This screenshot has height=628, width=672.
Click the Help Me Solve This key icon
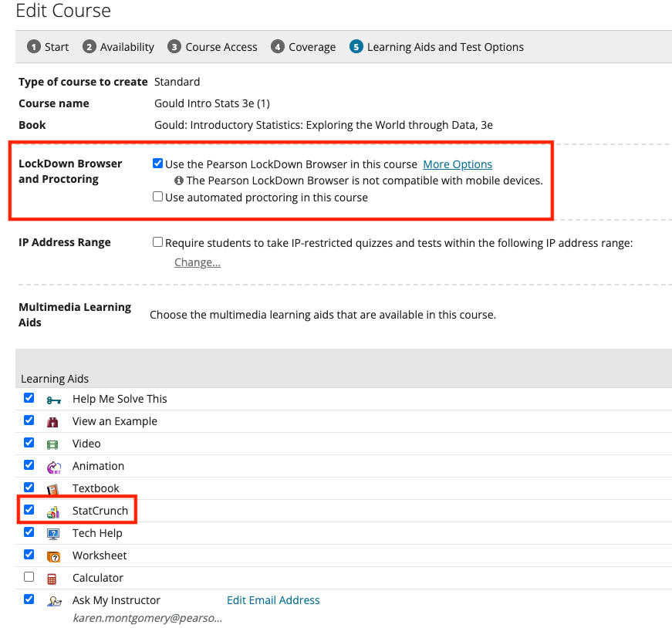tap(53, 400)
